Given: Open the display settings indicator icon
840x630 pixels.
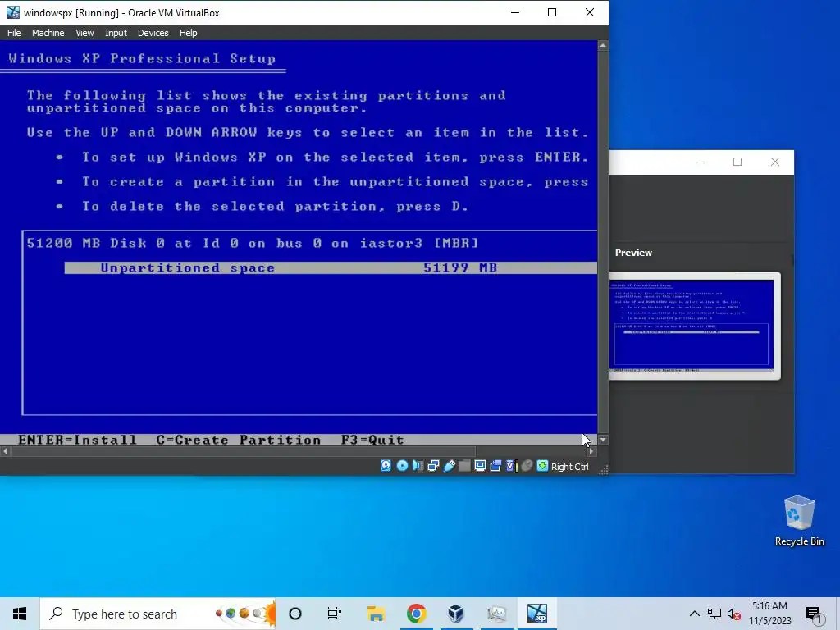Looking at the screenshot, I should (x=480, y=466).
